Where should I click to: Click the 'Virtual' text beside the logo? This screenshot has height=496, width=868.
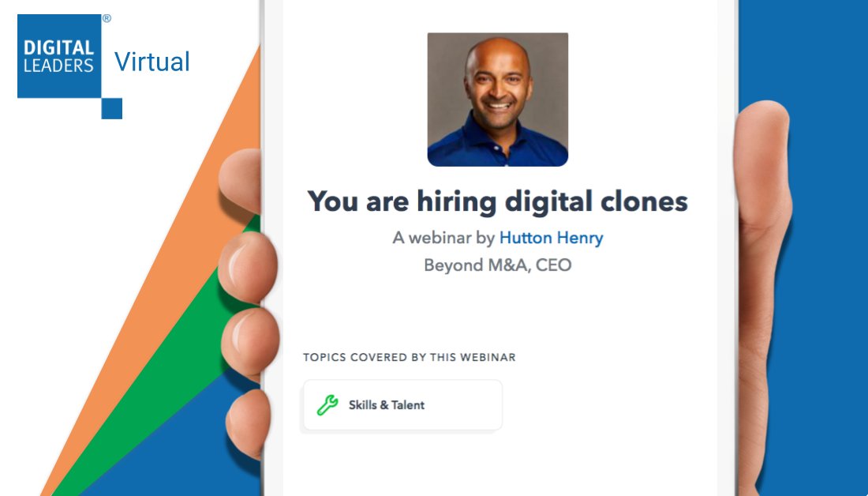tap(152, 62)
